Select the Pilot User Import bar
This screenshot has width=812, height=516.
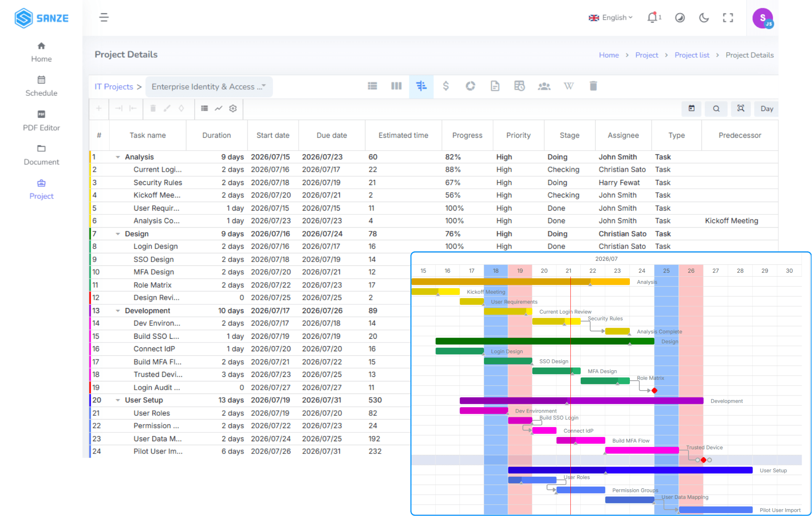716,510
